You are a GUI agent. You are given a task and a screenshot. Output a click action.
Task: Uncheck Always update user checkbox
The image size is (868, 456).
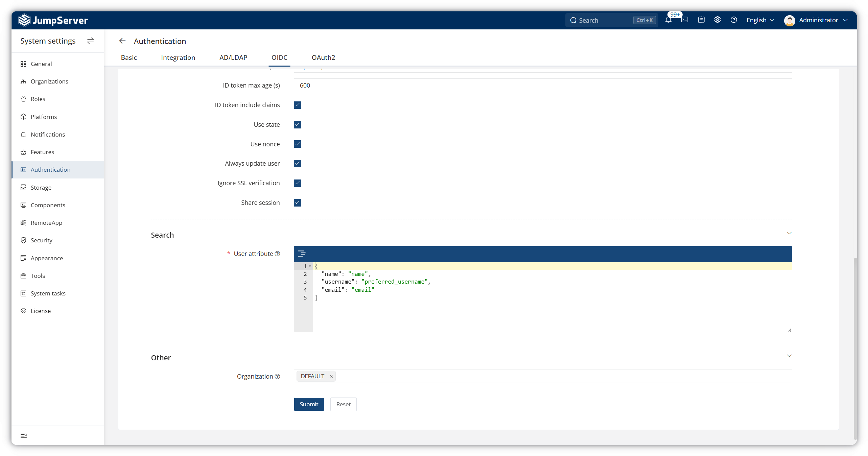tap(298, 164)
